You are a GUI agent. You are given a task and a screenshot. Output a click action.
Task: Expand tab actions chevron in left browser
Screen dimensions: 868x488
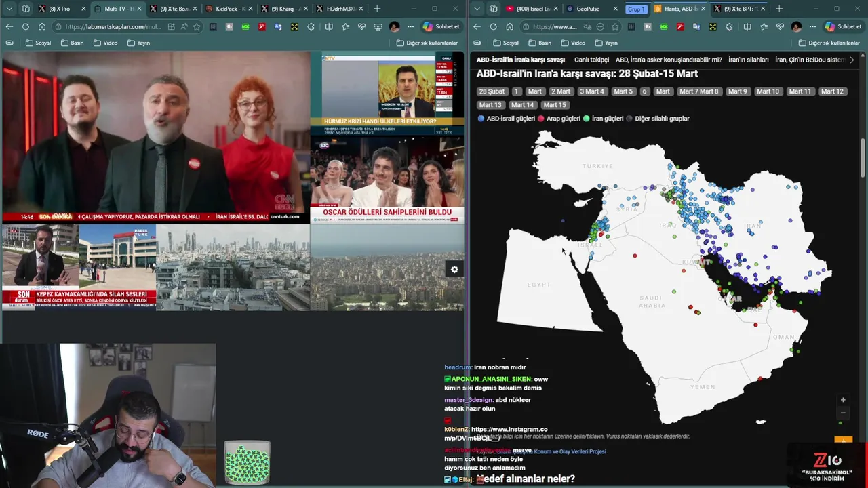9,9
